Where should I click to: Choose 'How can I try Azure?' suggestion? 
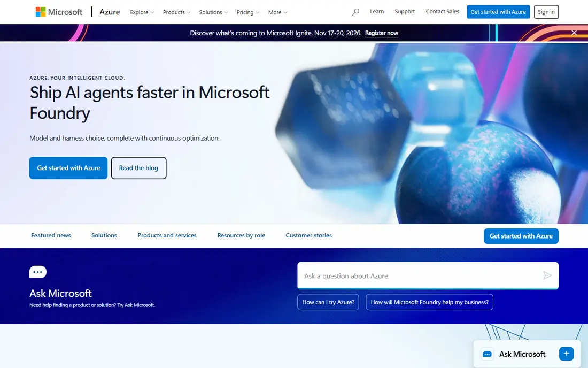[328, 302]
